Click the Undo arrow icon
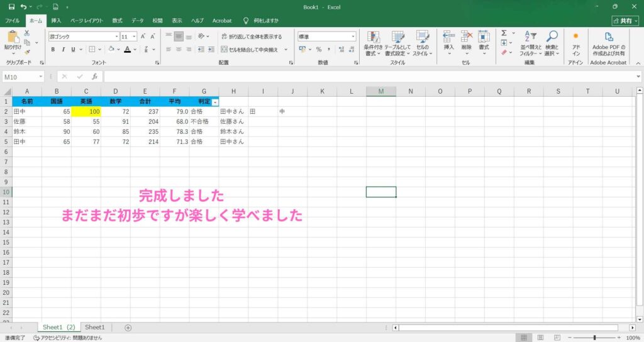The height and width of the screenshot is (342, 644). click(x=24, y=7)
